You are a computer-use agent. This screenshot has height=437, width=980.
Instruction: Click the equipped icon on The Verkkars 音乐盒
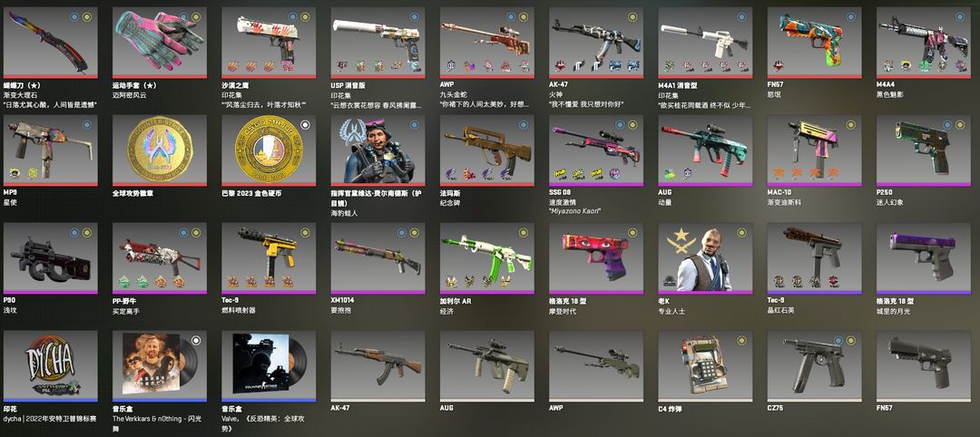pyautogui.click(x=196, y=340)
